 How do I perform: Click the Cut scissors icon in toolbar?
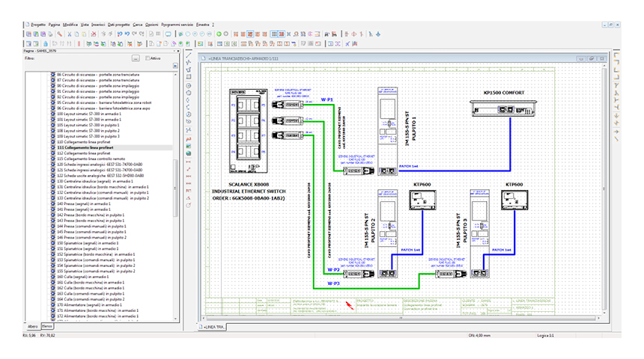tap(70, 34)
